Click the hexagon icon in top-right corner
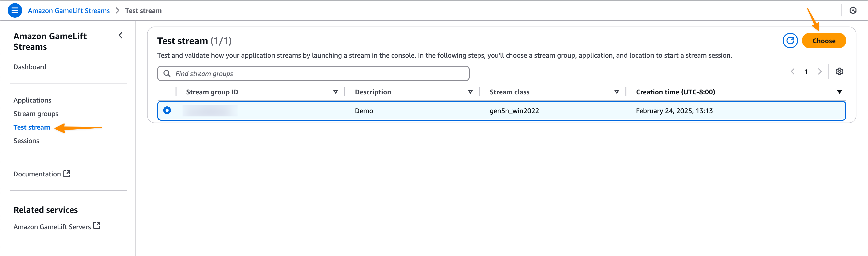Viewport: 868px width, 256px height. [x=853, y=10]
